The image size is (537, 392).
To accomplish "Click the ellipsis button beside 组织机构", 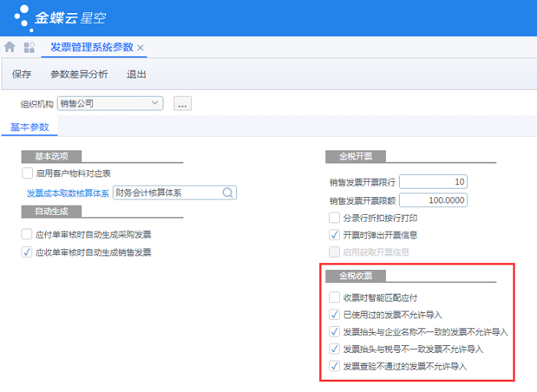I will (x=182, y=104).
